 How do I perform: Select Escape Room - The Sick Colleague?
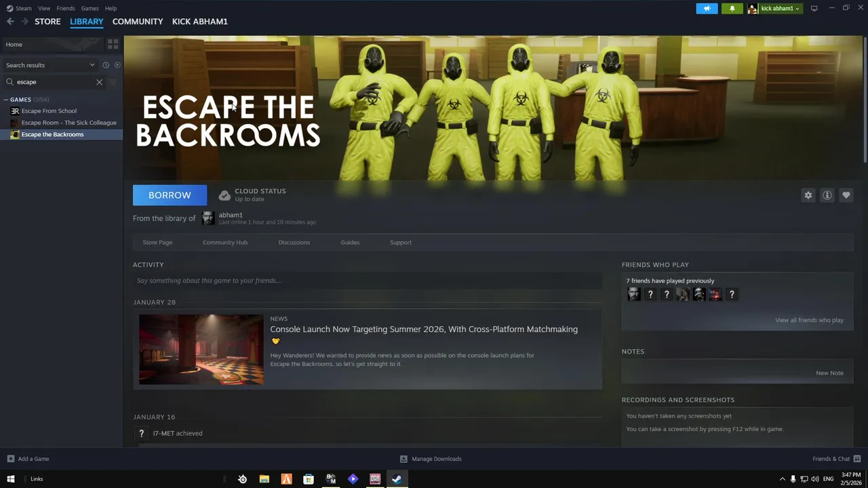pos(68,123)
